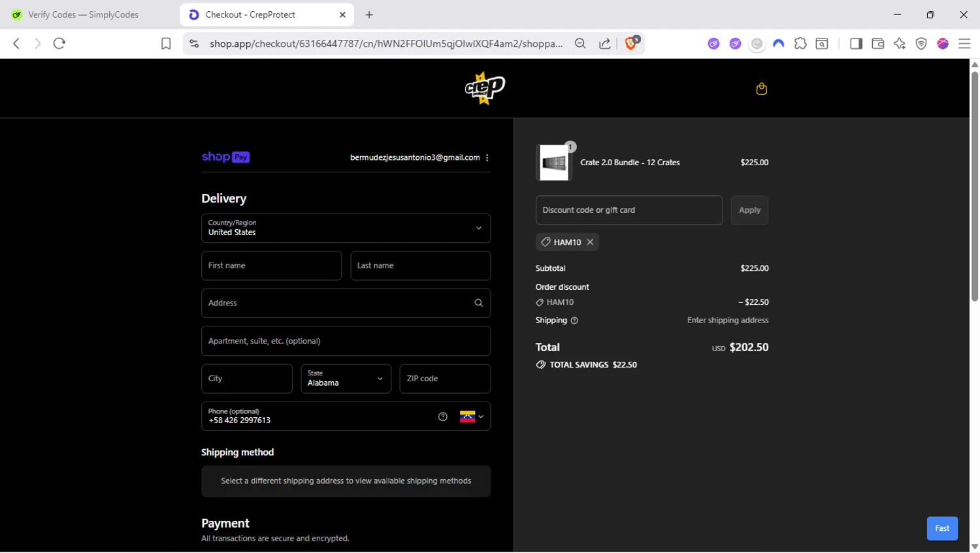Click the Shipping method heading
Viewport: 980px width, 553px height.
click(237, 452)
